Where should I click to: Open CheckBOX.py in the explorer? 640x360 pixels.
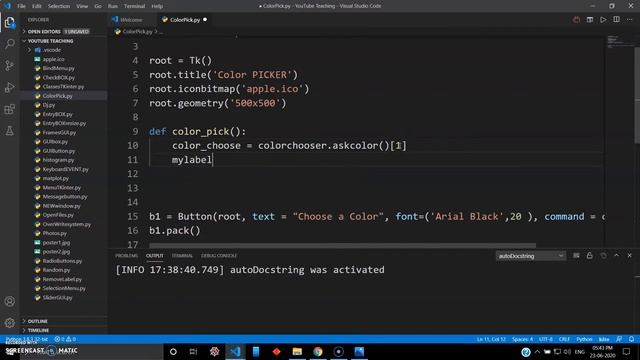point(58,78)
